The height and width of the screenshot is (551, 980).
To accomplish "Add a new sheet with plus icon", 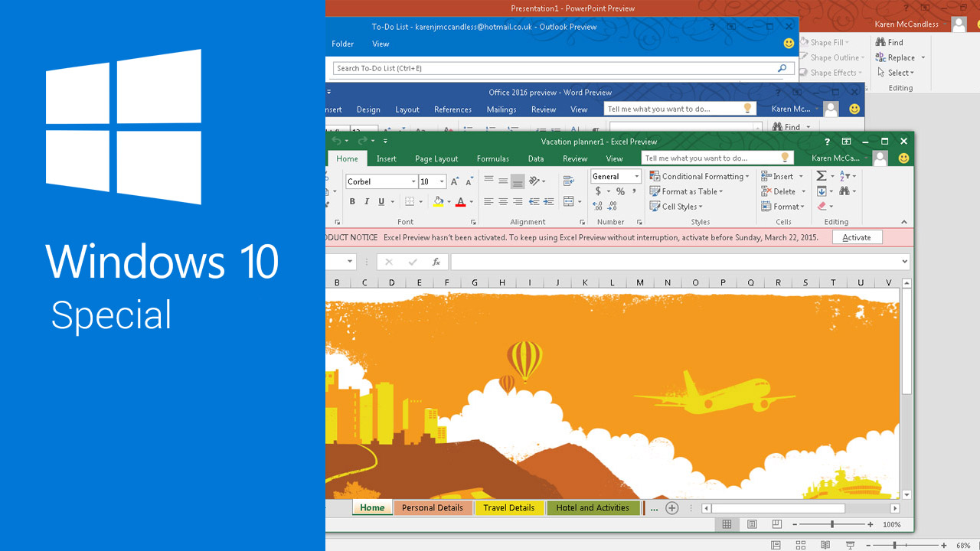I will pos(671,507).
